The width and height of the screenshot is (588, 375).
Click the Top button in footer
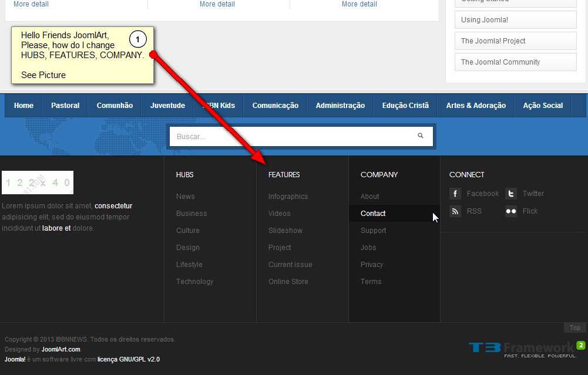[x=574, y=328]
